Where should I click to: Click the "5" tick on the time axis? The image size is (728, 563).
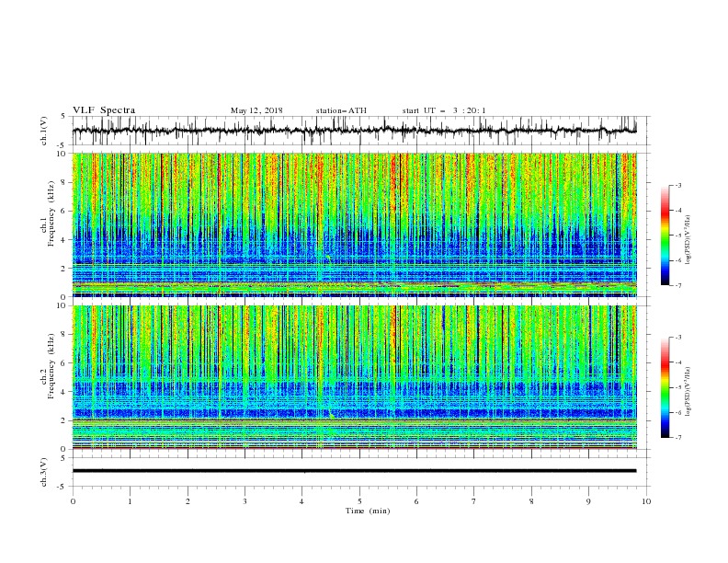(359, 501)
